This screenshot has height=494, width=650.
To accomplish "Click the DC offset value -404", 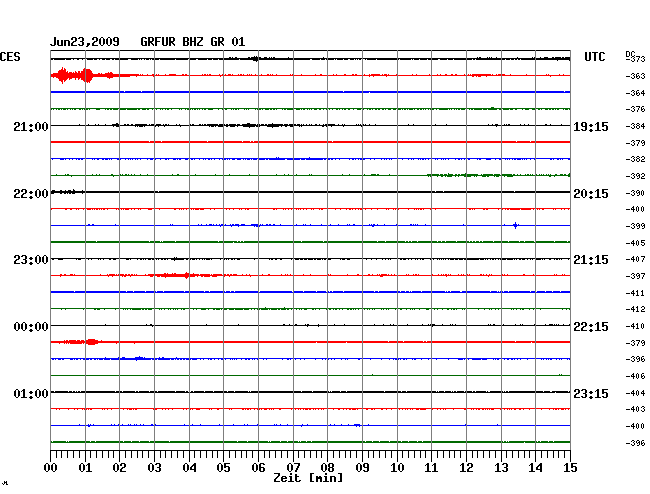I will (635, 393).
